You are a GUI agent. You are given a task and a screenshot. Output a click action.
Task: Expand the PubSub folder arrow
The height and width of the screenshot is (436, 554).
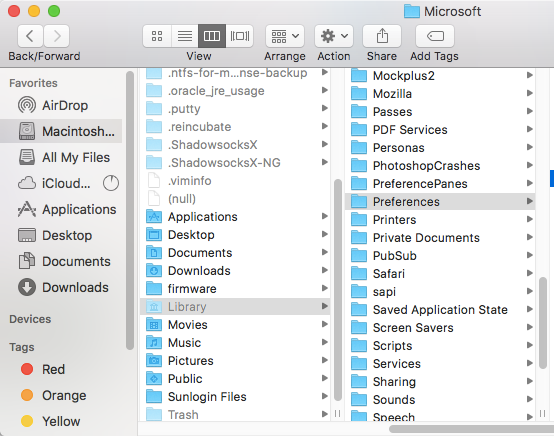(529, 255)
